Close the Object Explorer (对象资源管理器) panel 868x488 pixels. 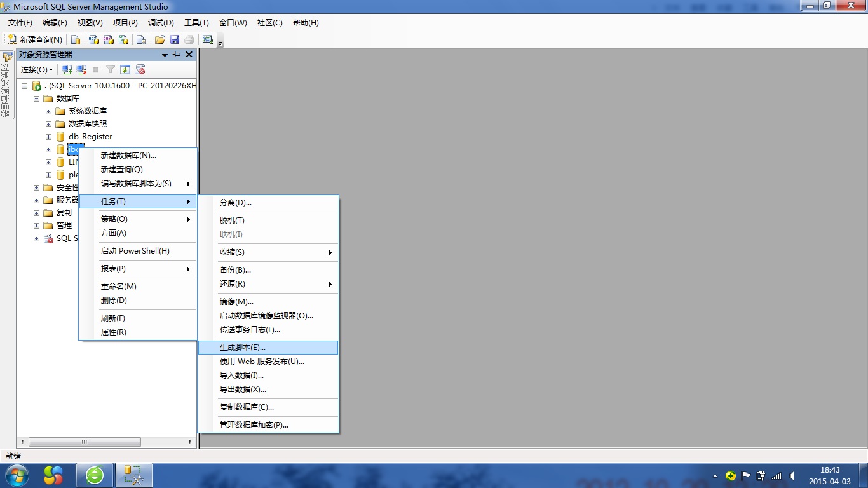coord(189,55)
